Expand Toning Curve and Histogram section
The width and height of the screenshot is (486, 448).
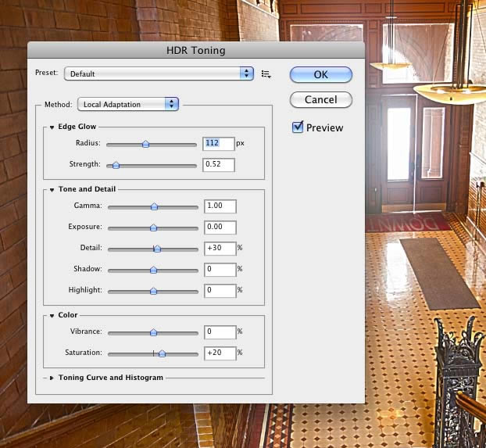coord(52,378)
